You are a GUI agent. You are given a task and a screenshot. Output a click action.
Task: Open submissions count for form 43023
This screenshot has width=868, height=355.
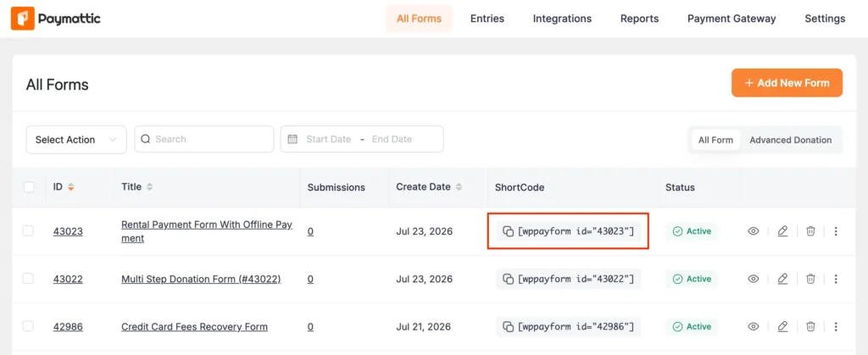pos(310,231)
